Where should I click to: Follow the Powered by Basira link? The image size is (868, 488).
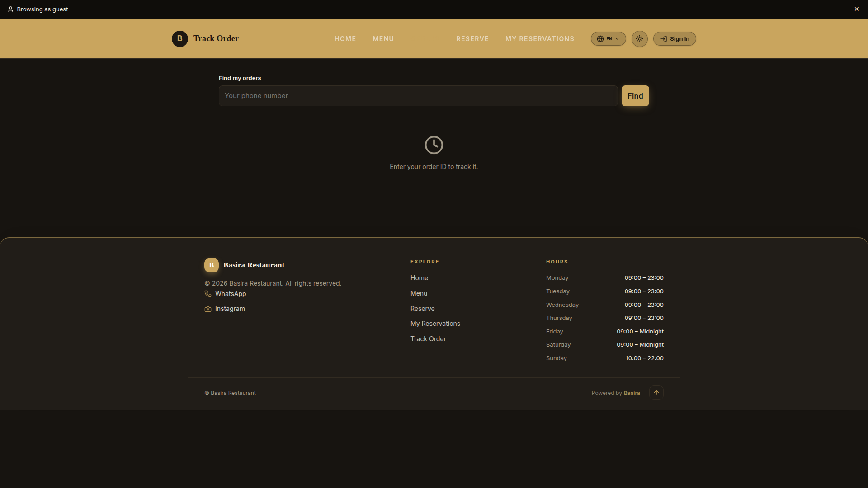[632, 393]
